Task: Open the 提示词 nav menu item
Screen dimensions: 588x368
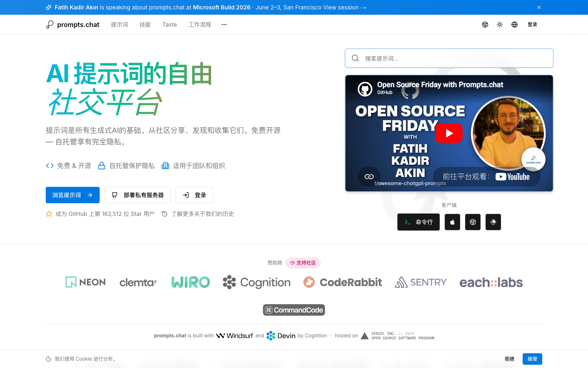Action: pos(120,25)
